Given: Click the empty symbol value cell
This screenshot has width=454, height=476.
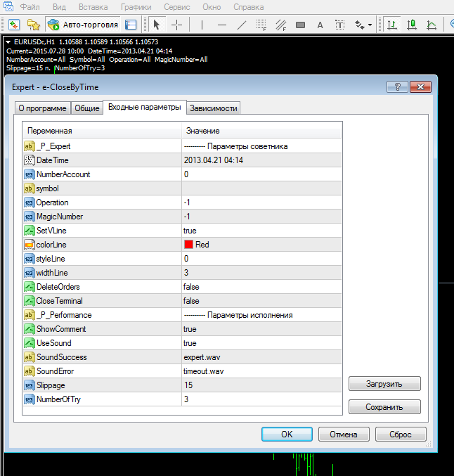Looking at the screenshot, I should (x=261, y=188).
